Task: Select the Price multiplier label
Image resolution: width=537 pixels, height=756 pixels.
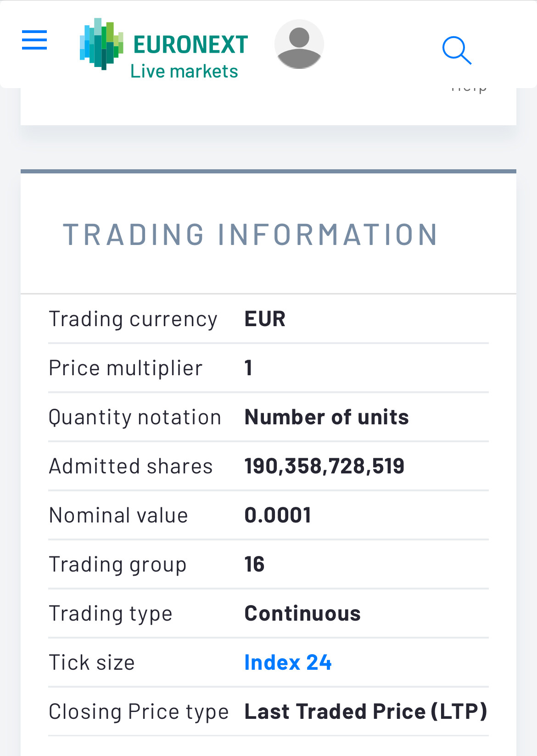Action: coord(126,368)
